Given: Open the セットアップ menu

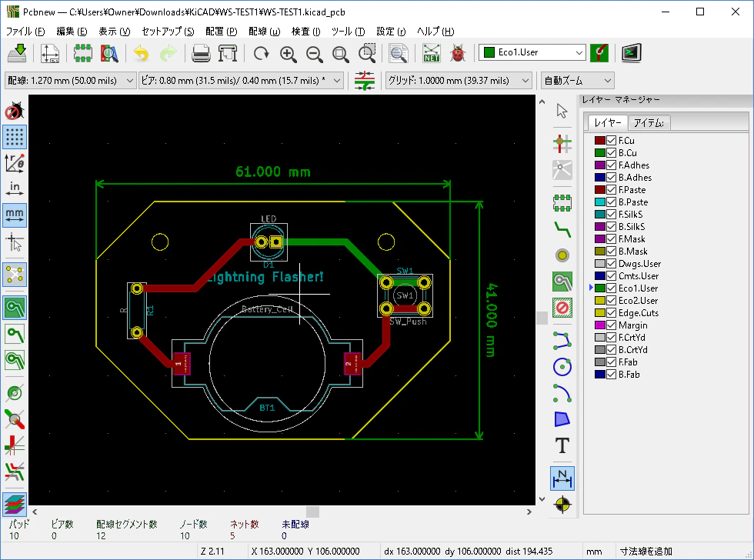Looking at the screenshot, I should [x=168, y=32].
